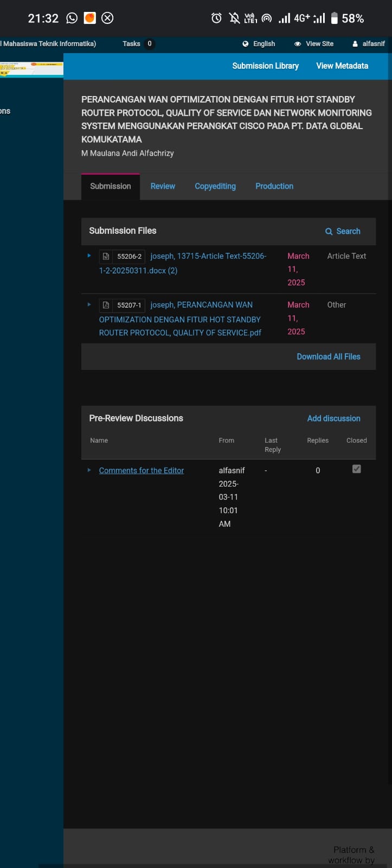Open the English language dropdown
392x868 pixels.
tap(259, 44)
